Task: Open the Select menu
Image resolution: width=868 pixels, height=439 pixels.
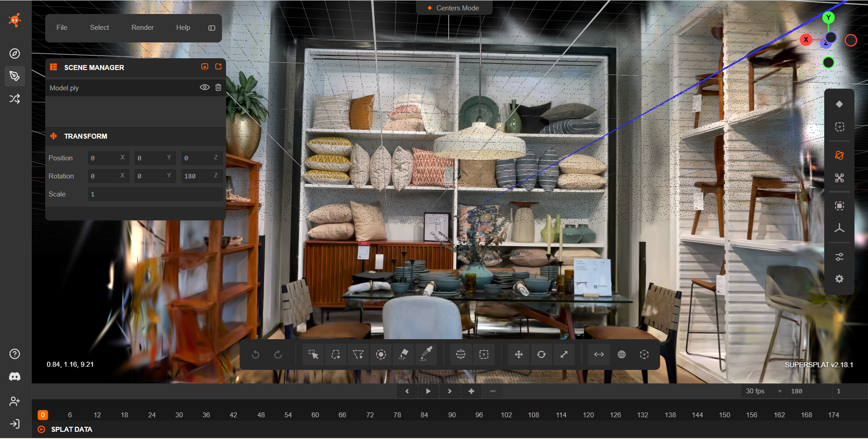Action: point(99,28)
